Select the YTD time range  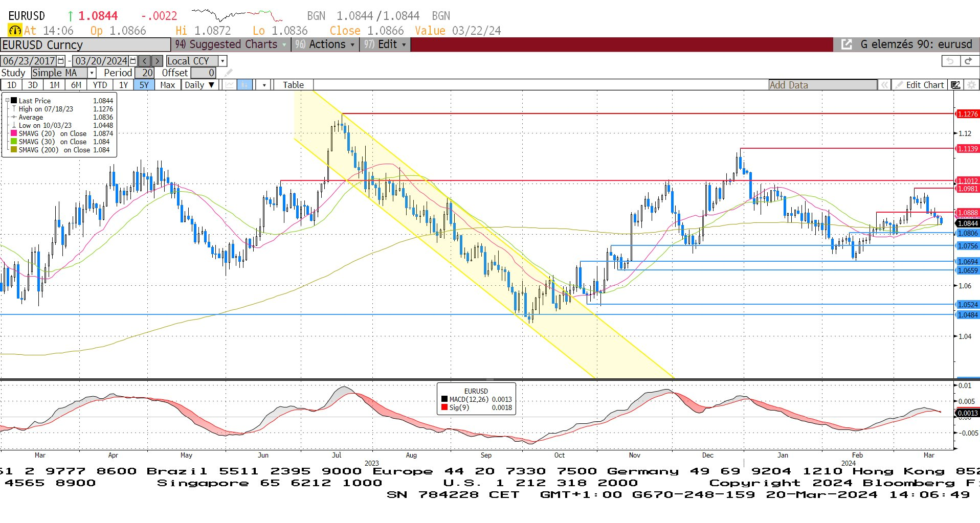click(100, 85)
